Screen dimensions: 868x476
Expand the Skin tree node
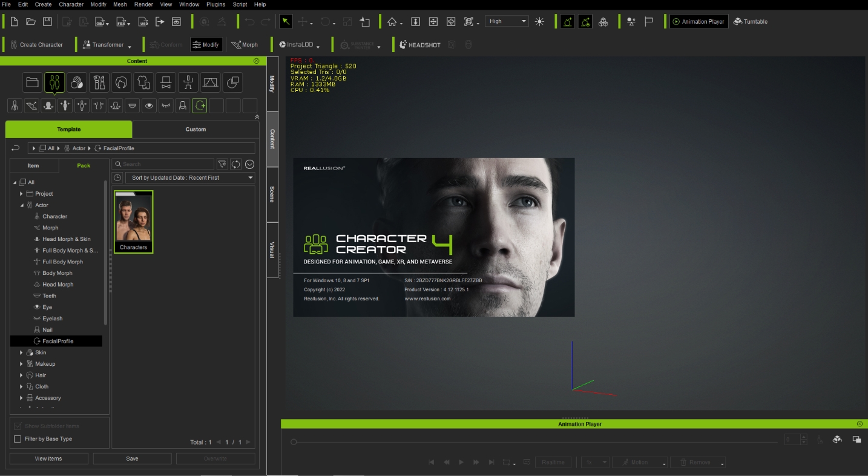click(21, 352)
